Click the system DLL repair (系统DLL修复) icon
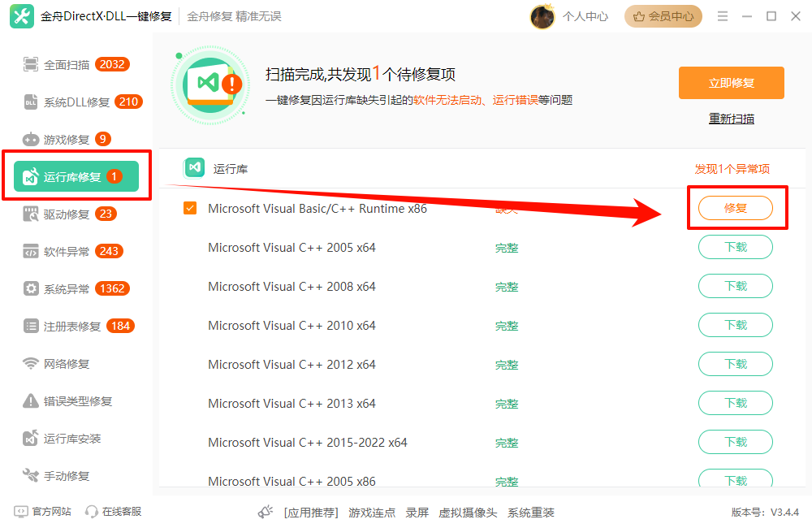This screenshot has width=812, height=528. pos(31,102)
